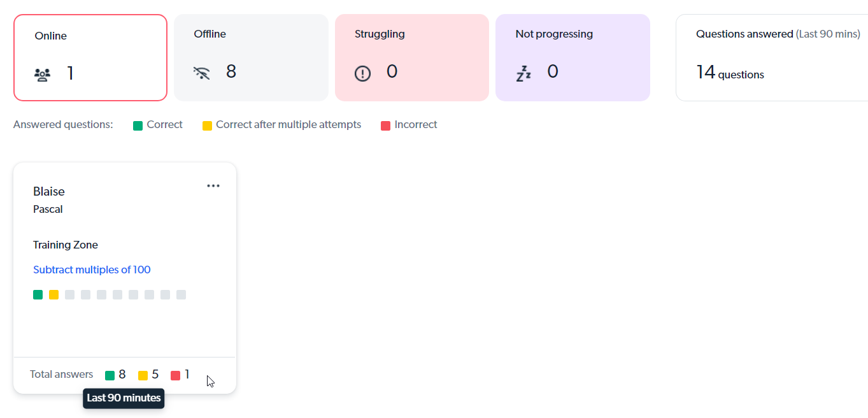This screenshot has height=418, width=868.
Task: Click the struggling exclamation mark icon
Action: pyautogui.click(x=362, y=74)
